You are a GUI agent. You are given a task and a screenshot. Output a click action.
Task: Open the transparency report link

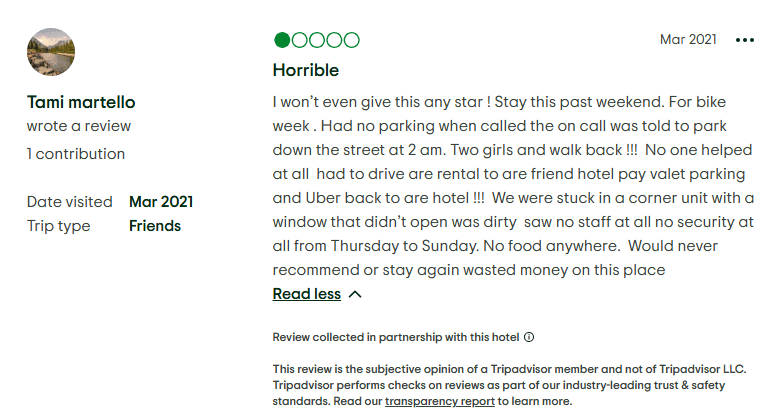440,401
